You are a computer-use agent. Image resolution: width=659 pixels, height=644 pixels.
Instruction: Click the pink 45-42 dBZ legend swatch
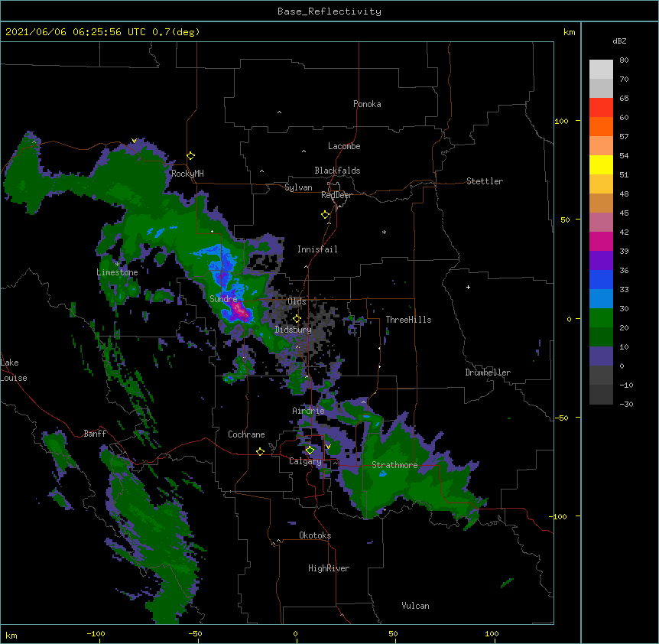[x=601, y=223]
